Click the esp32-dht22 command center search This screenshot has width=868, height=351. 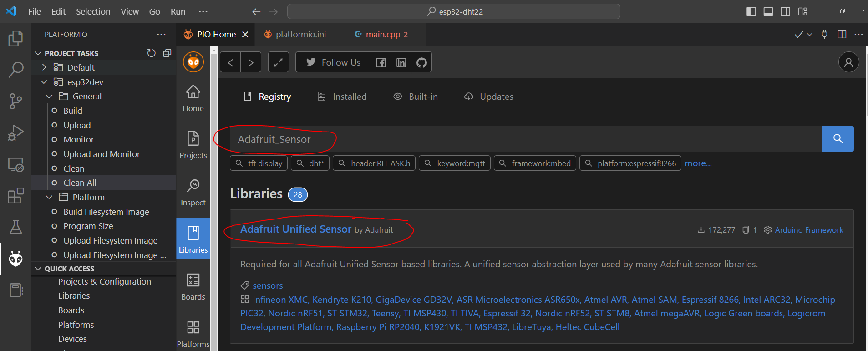(454, 11)
